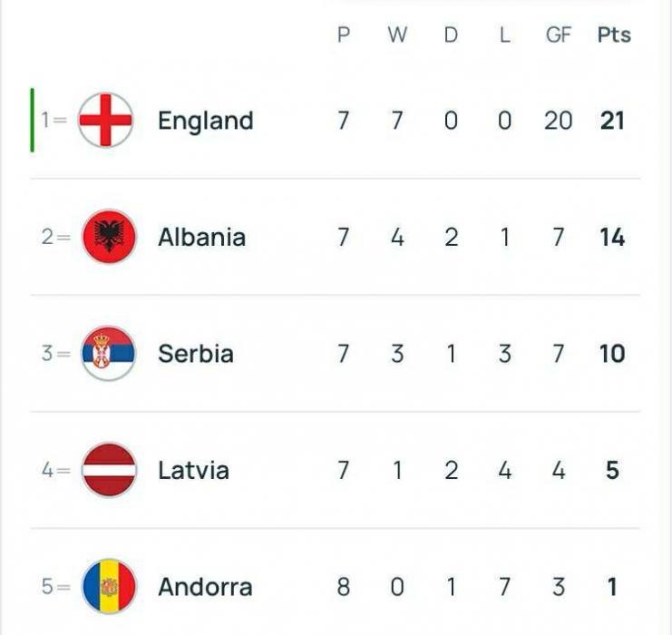The width and height of the screenshot is (672, 635).
Task: Click Albania's 14 points value
Action: [x=612, y=238]
